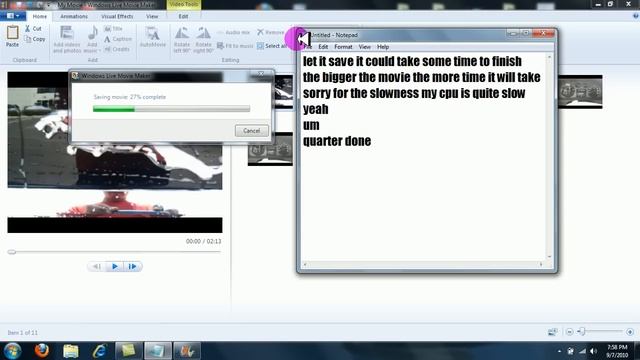
Task: Show hidden tray icons arrow
Action: (559, 351)
